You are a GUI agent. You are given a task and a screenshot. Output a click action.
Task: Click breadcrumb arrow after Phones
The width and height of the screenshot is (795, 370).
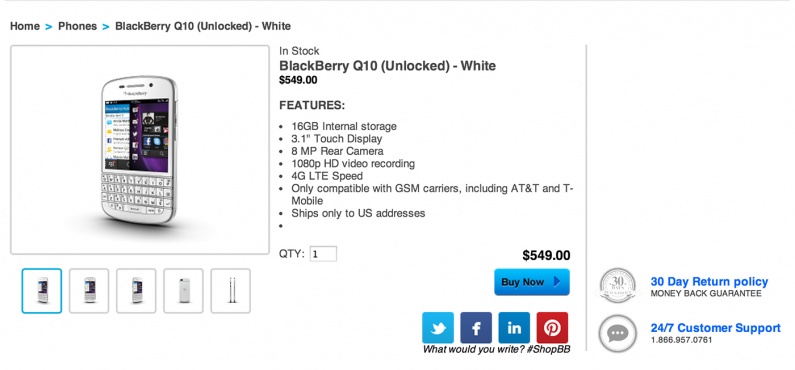pos(106,26)
